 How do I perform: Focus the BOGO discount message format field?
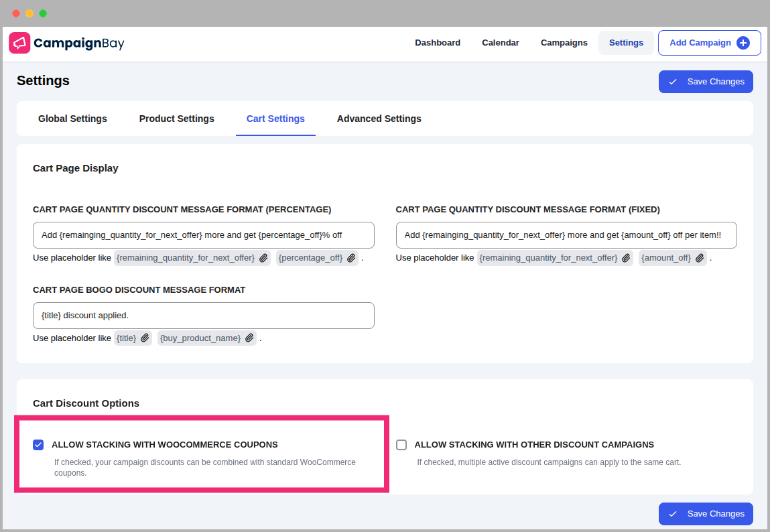[203, 316]
